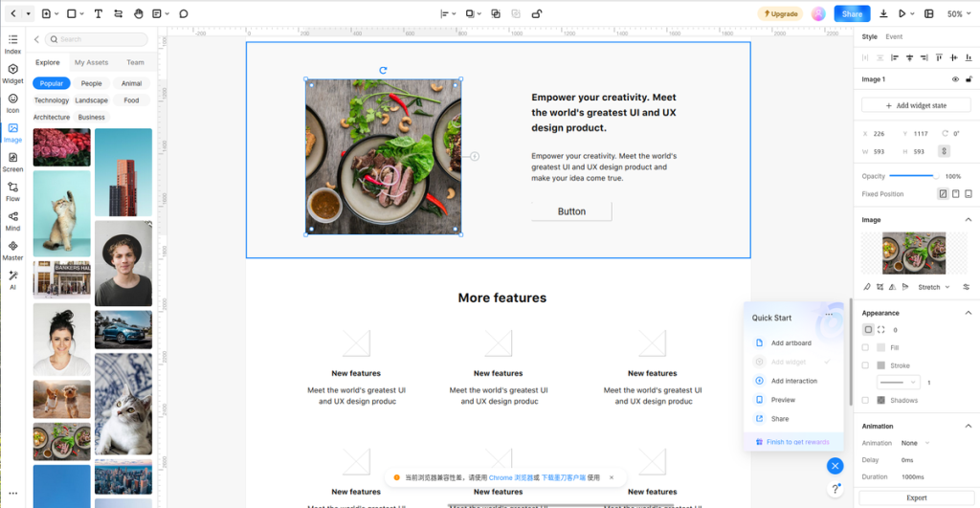Collapse the Image section
This screenshot has width=980, height=508.
969,219
